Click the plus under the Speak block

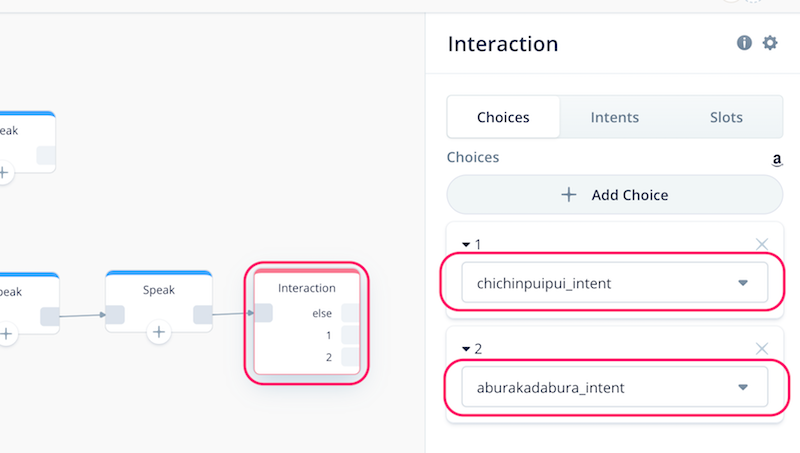click(159, 332)
